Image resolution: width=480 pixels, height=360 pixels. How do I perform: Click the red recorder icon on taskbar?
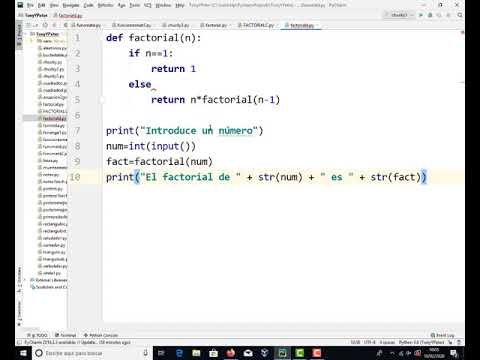[x=317, y=353]
